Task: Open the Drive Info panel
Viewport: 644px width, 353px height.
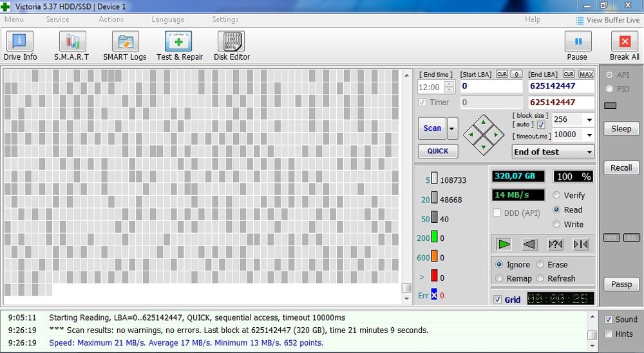Action: pyautogui.click(x=20, y=46)
